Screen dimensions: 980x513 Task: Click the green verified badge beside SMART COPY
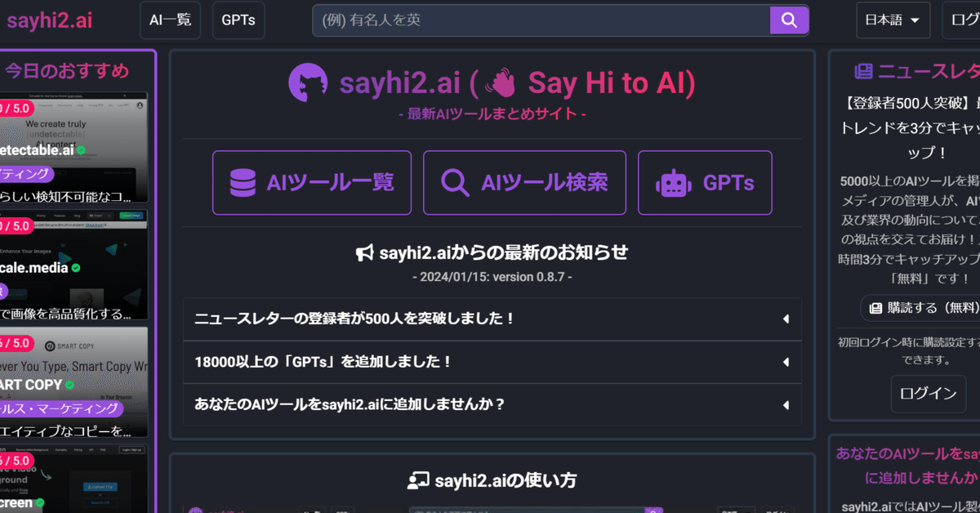69,385
